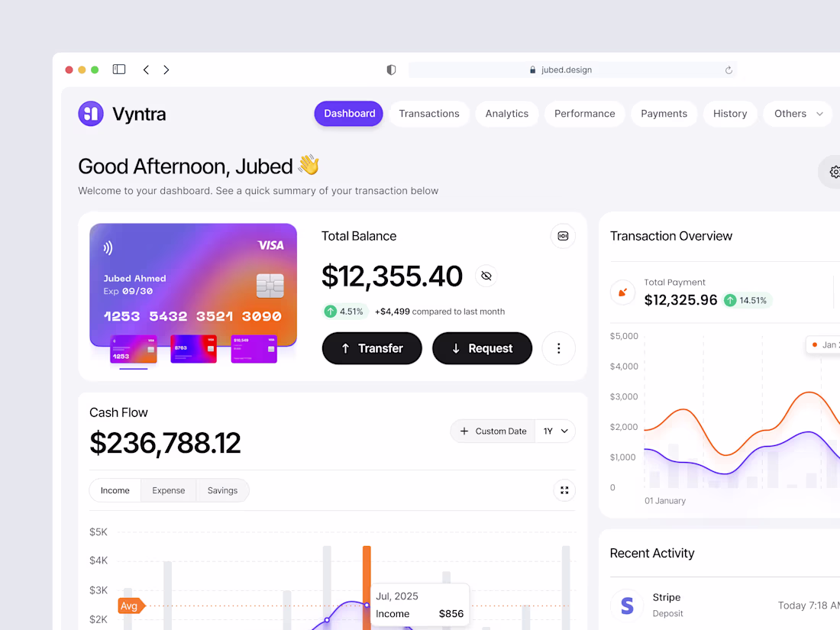Image resolution: width=840 pixels, height=630 pixels.
Task: Click the card scan icon beside Total Balance
Action: [563, 236]
